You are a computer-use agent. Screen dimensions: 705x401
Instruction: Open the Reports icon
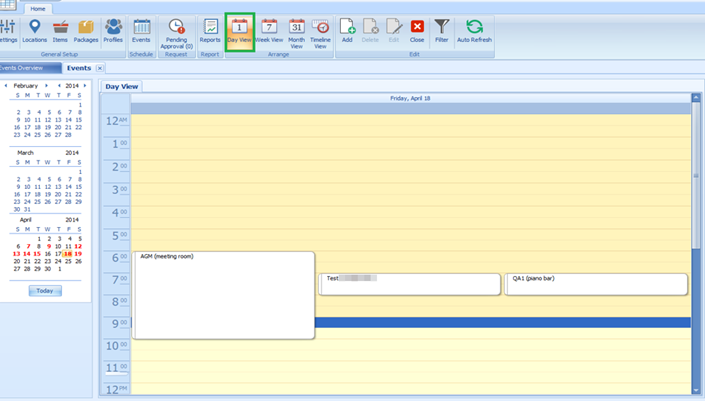(x=210, y=31)
